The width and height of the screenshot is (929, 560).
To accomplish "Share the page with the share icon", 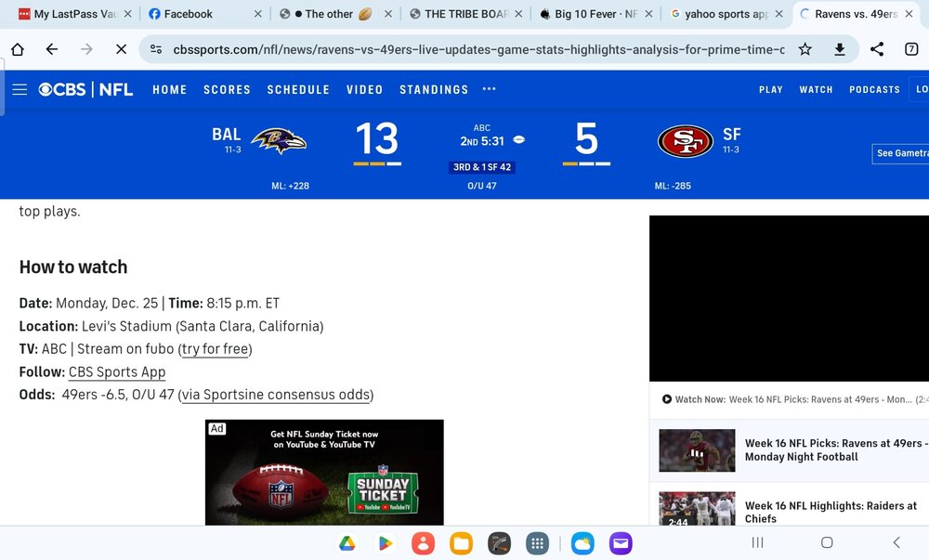I will coord(877,49).
